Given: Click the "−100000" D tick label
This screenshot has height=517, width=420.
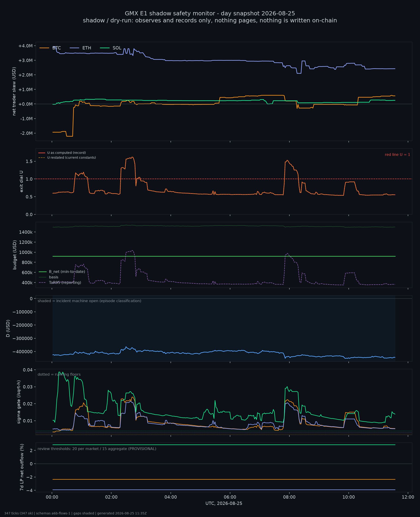Looking at the screenshot, I should point(23,312).
